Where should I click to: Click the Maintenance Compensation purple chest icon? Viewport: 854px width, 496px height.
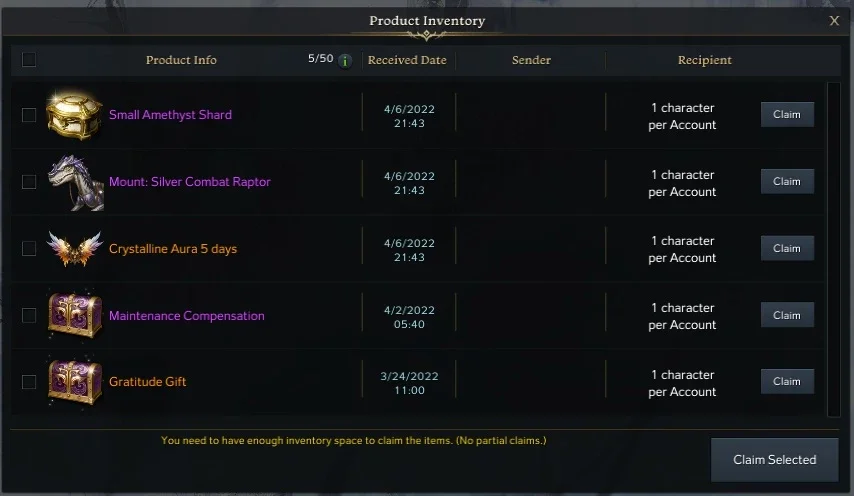click(75, 315)
